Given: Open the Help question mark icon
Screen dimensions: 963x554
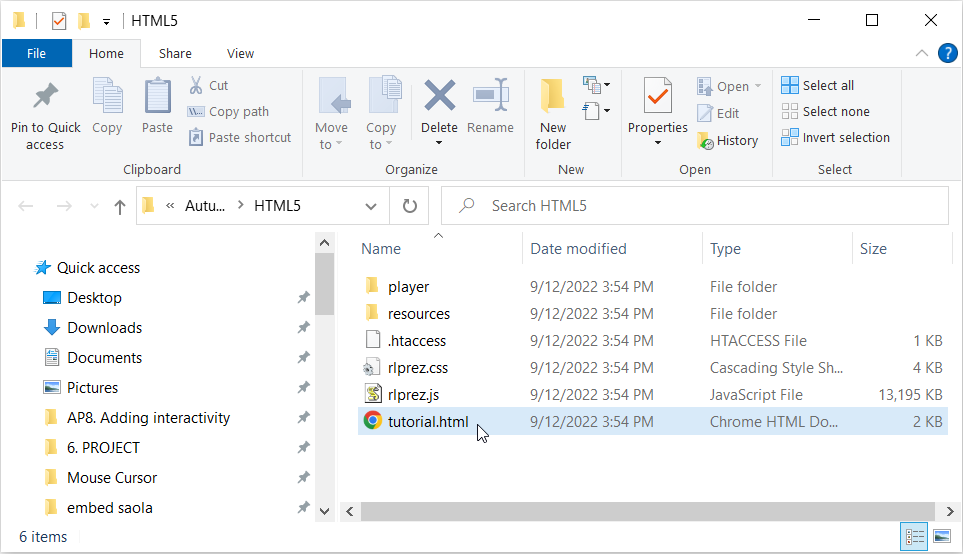Looking at the screenshot, I should (x=948, y=53).
